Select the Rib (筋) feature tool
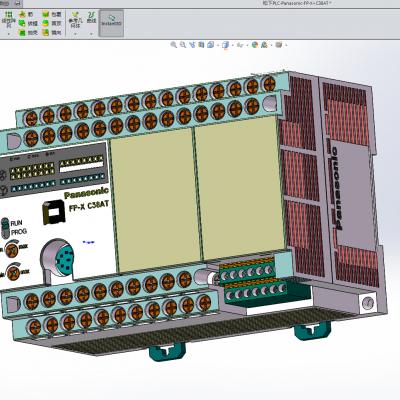The image size is (400, 400). (26, 14)
